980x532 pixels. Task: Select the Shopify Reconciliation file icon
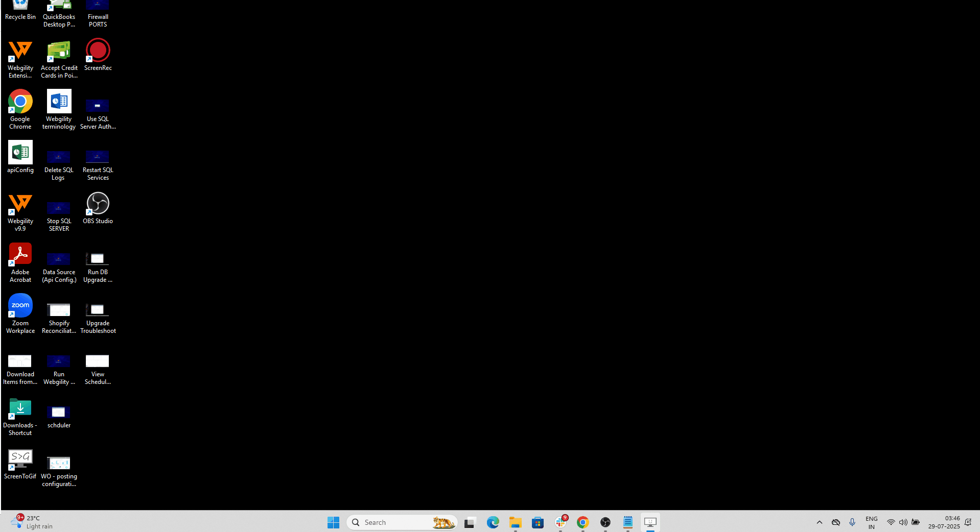tap(59, 318)
